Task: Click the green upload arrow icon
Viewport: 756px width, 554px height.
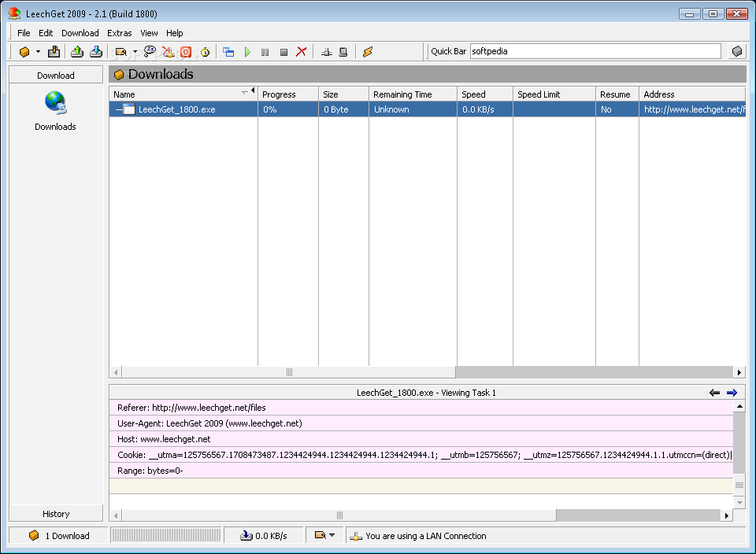Action: (77, 52)
